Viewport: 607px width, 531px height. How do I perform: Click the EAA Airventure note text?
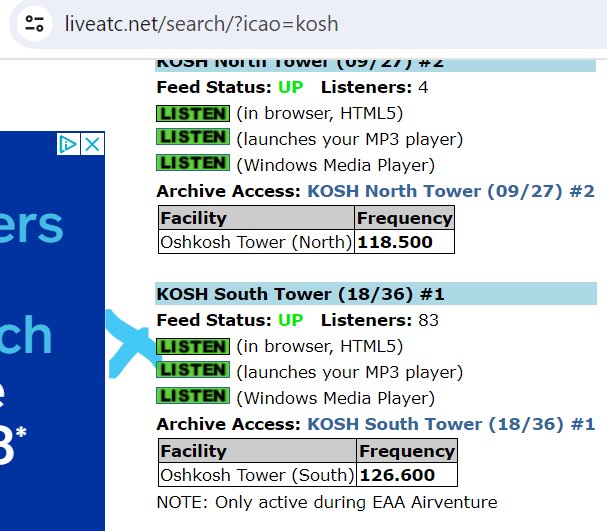click(x=327, y=502)
